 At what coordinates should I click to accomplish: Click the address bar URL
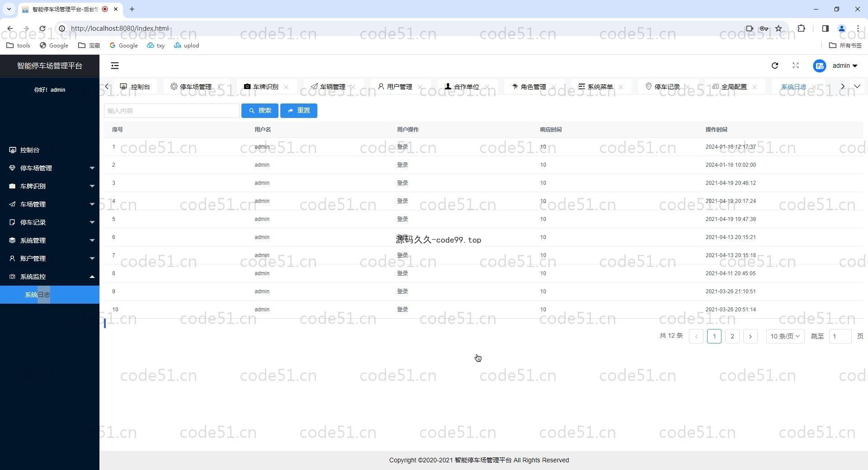[120, 28]
